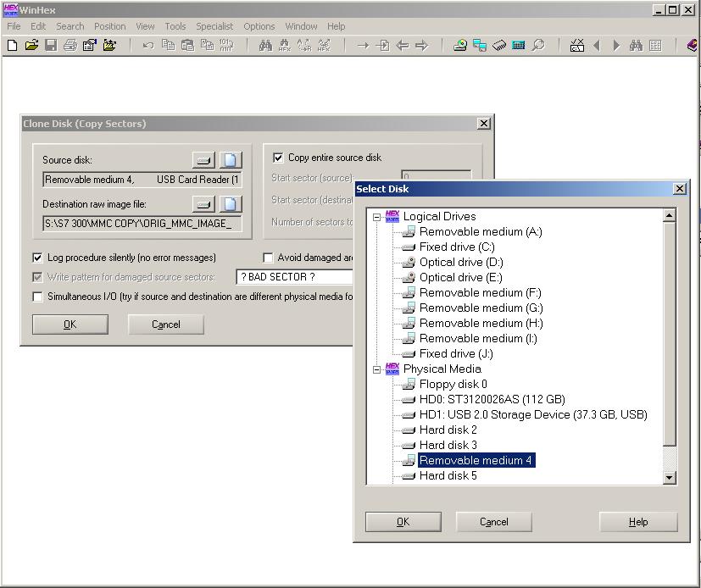Image resolution: width=701 pixels, height=588 pixels.
Task: Toggle Log procedure silently checkbox
Action: [37, 258]
